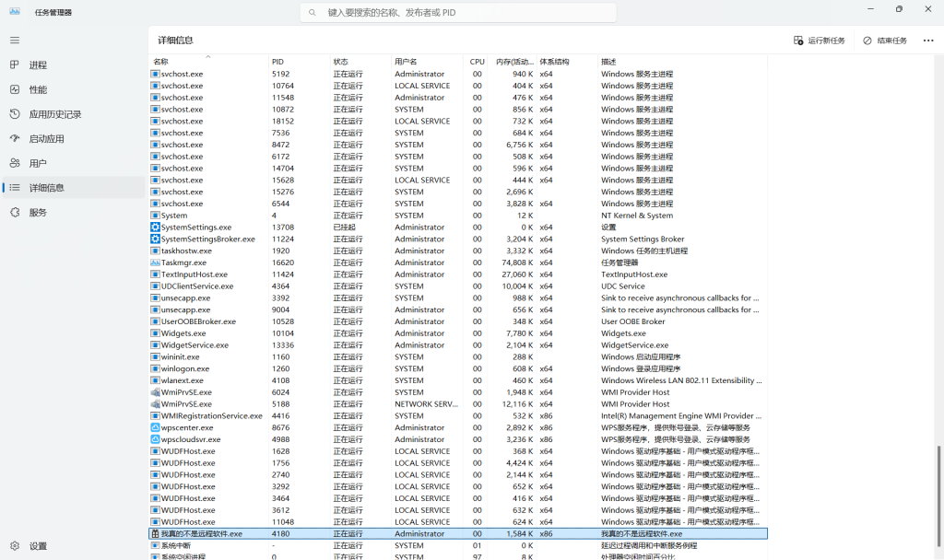Open the three-dot more options menu
The height and width of the screenshot is (560, 944).
click(x=927, y=41)
